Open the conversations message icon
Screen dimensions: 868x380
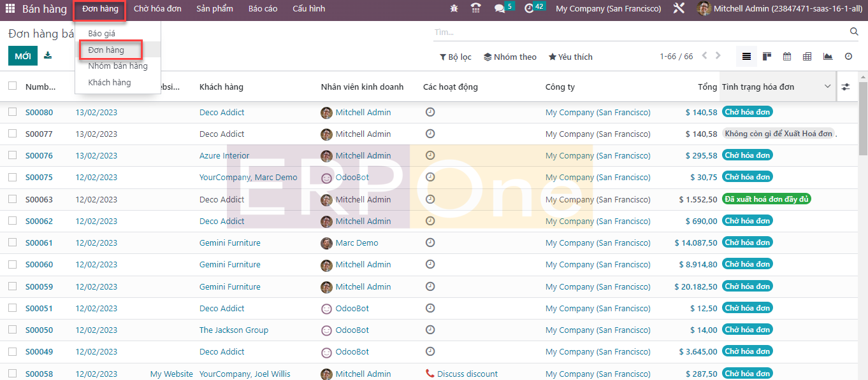tap(500, 9)
